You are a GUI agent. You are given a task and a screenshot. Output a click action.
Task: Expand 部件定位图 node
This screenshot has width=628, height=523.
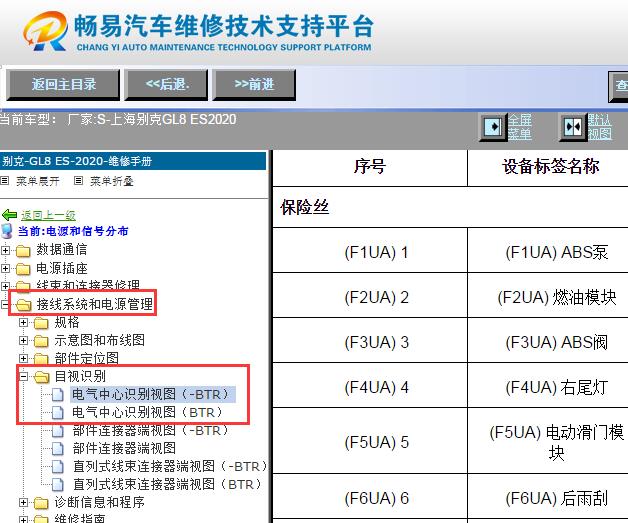tap(24, 358)
